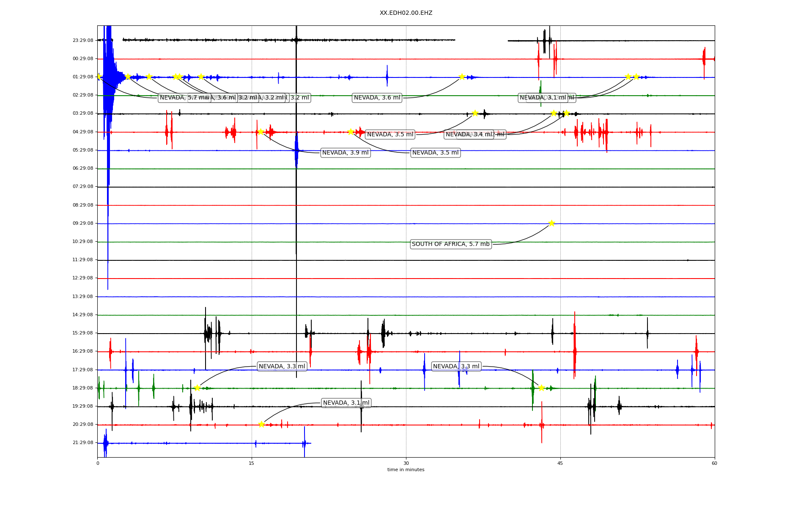Click the SOUTH OF AFRICA, 5.7 mb label
The image size is (812, 508).
[x=450, y=244]
